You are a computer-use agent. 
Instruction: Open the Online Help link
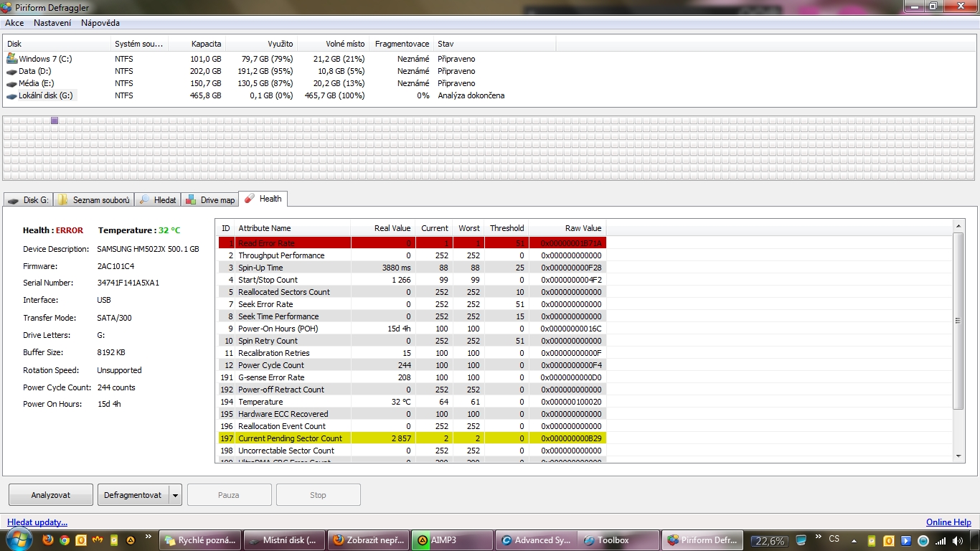pyautogui.click(x=948, y=522)
